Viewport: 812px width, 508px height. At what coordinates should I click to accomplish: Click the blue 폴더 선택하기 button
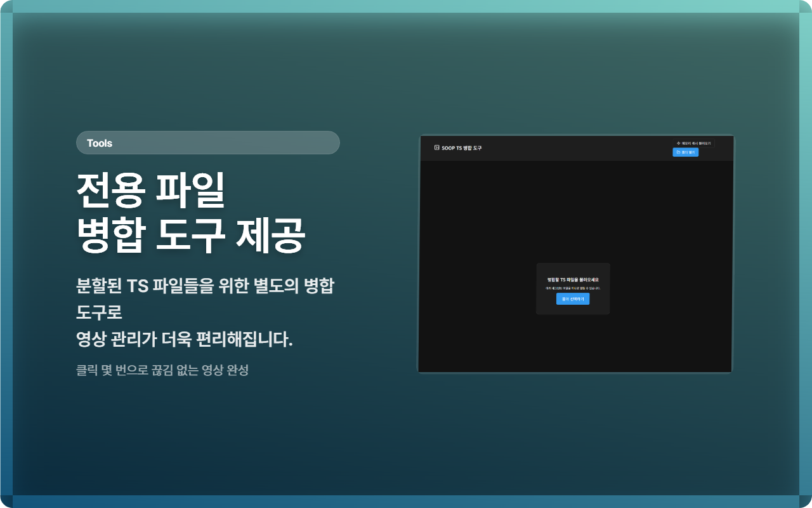[573, 298]
